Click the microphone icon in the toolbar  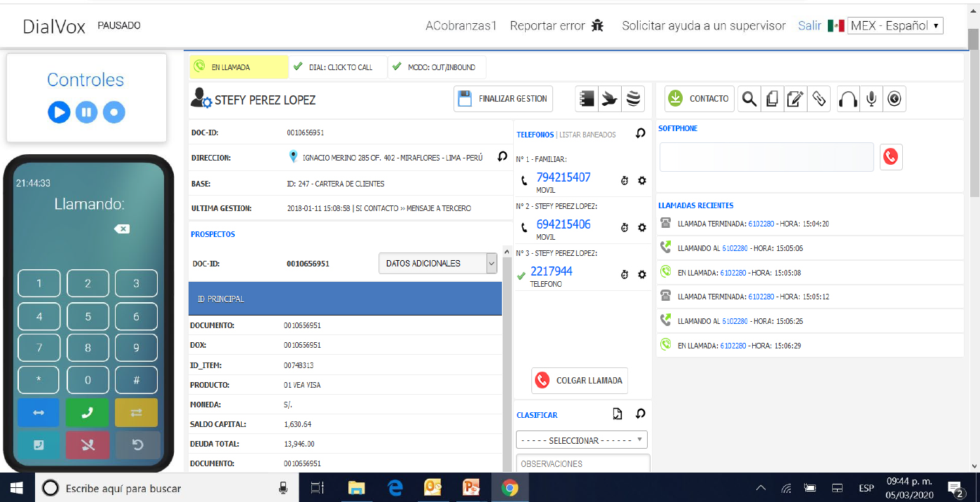pos(871,99)
